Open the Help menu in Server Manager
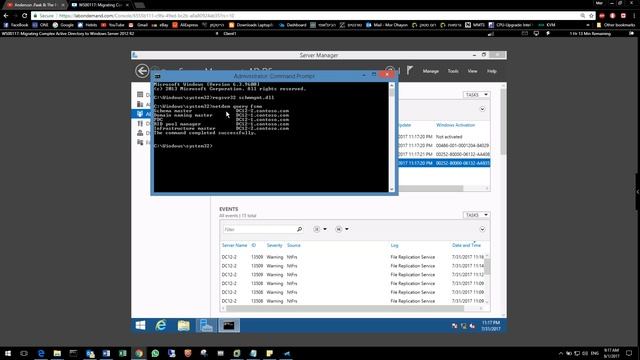Viewport: 640px width, 360px height. point(491,71)
